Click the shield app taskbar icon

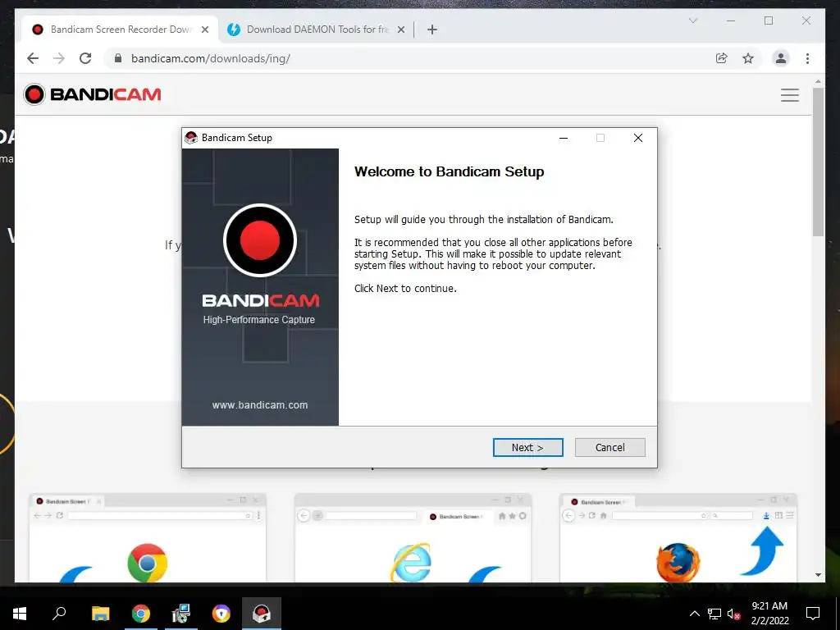221,614
